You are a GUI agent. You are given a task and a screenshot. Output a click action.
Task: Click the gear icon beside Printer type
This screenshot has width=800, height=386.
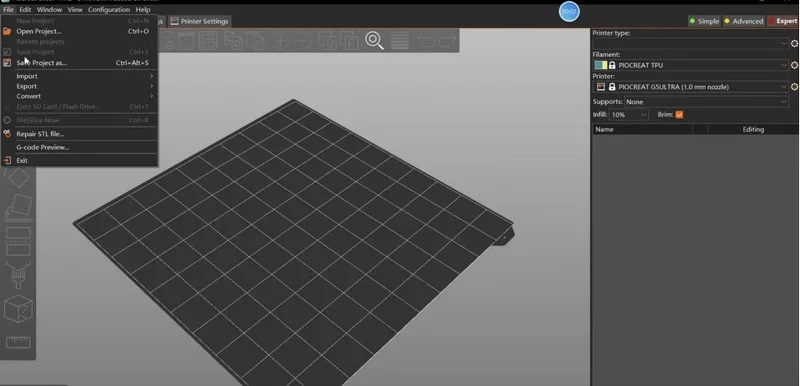click(794, 44)
